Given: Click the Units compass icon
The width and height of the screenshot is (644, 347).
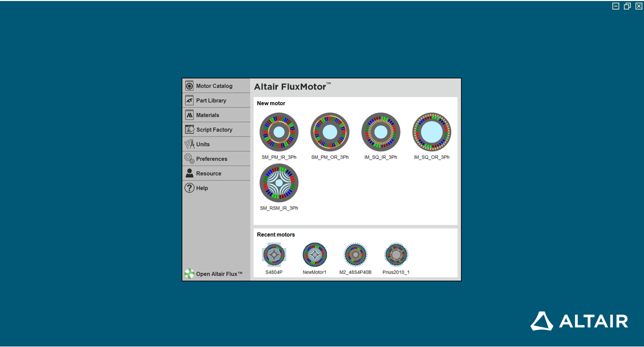Looking at the screenshot, I should pyautogui.click(x=189, y=145).
